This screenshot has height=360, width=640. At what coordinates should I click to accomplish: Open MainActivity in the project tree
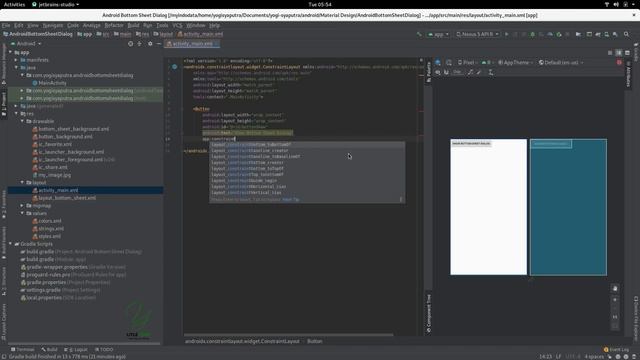point(52,83)
